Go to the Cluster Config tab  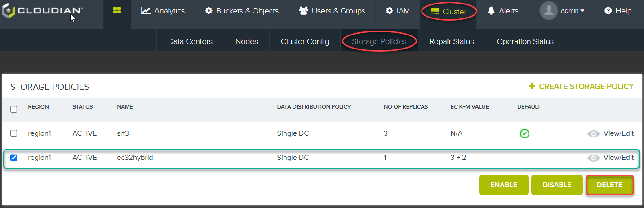305,41
